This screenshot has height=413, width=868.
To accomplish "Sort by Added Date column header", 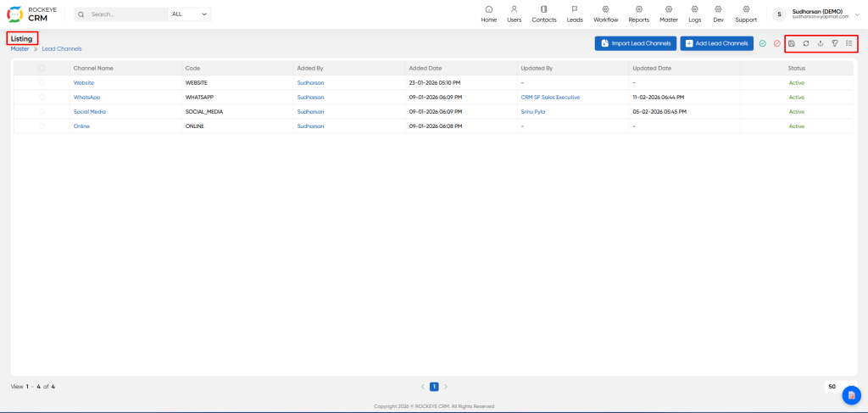I will [x=426, y=68].
